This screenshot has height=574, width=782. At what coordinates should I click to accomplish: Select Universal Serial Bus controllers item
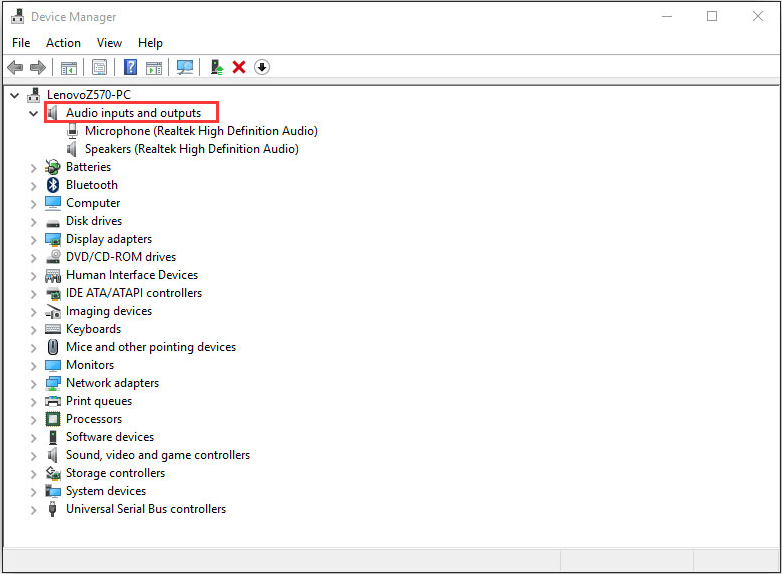coord(145,509)
